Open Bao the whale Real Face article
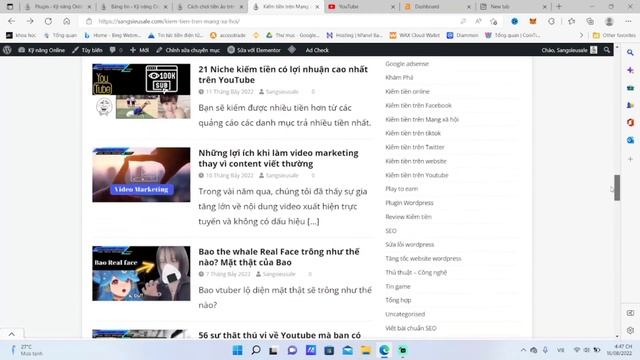 click(279, 257)
